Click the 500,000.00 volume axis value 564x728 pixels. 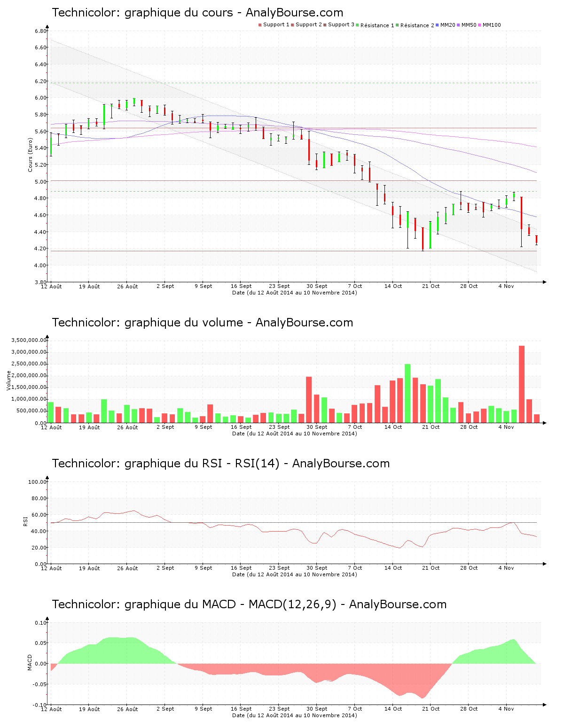(31, 411)
